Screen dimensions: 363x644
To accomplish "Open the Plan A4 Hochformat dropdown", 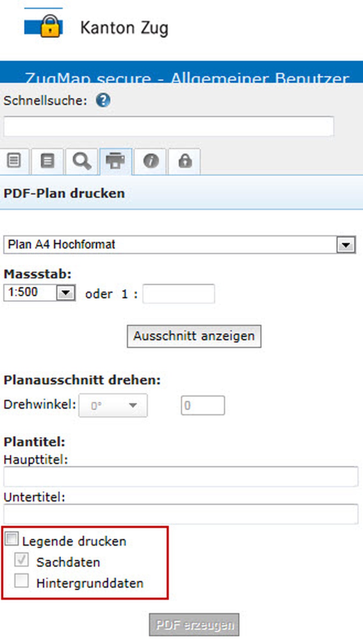I will click(346, 245).
